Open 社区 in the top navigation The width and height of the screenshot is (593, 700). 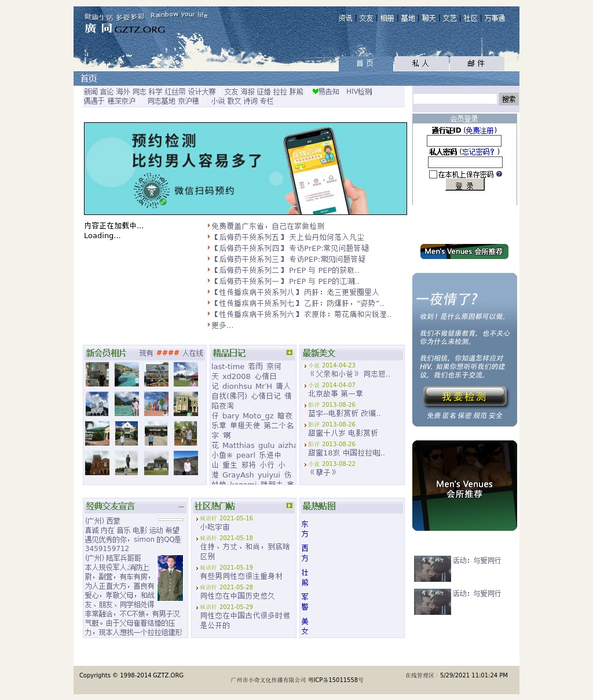(x=471, y=18)
